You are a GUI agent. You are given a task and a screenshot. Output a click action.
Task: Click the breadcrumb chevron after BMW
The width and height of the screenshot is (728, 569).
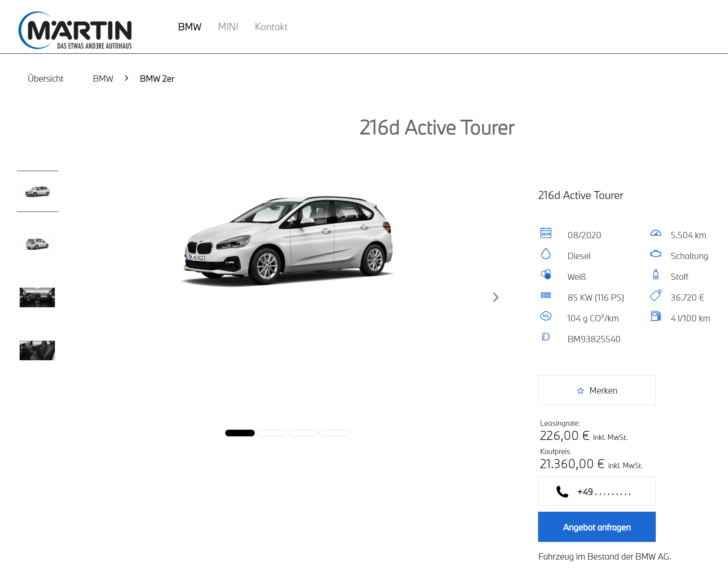pos(126,78)
